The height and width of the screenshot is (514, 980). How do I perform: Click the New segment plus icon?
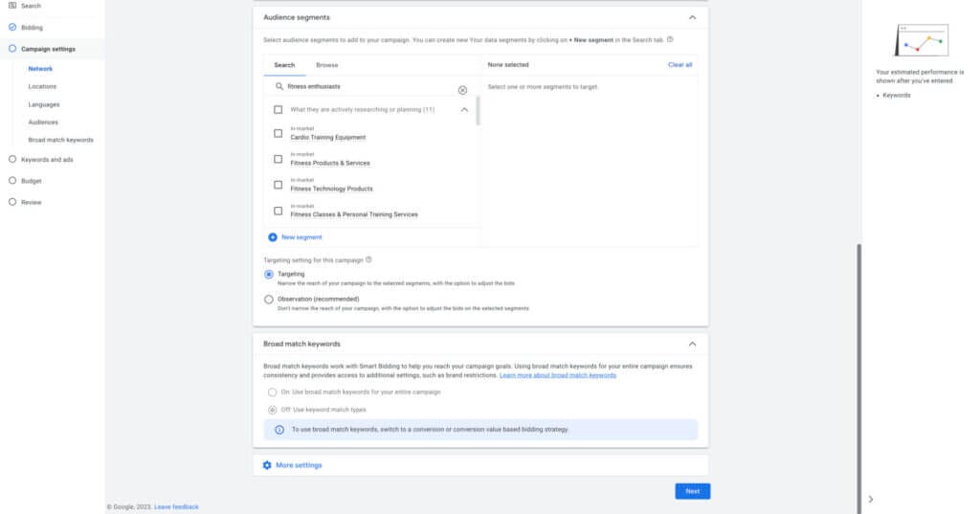tap(273, 237)
